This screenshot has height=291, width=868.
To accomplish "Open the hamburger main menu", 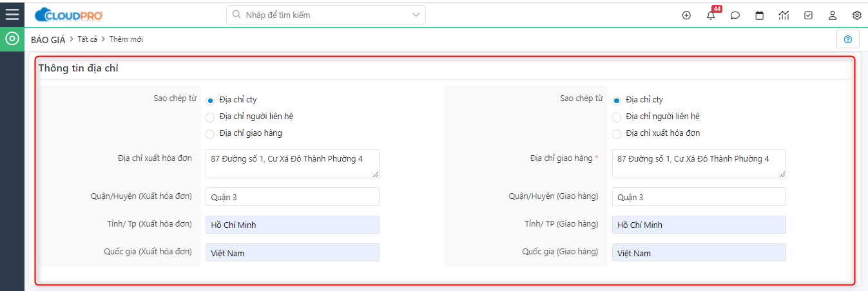I will [12, 14].
